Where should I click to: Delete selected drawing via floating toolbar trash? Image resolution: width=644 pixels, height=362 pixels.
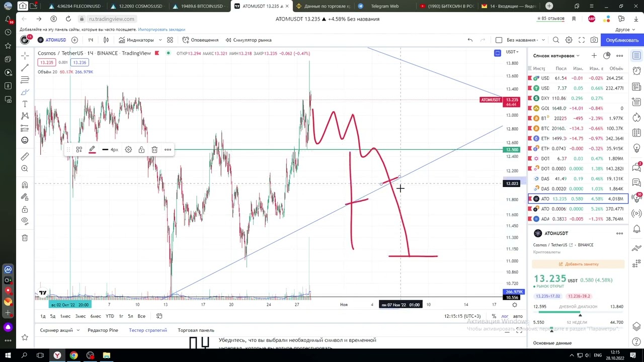(x=154, y=150)
